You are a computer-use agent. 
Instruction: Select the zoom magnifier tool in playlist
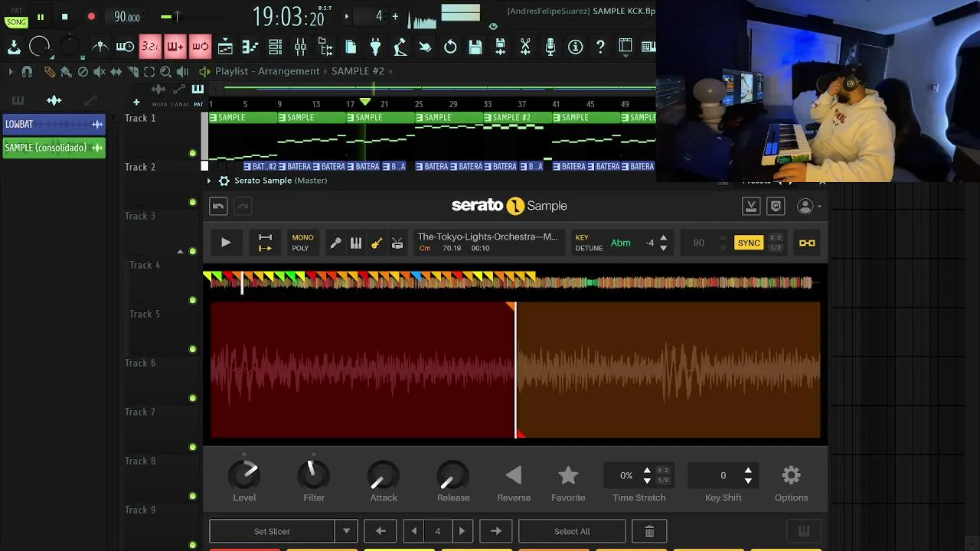tap(165, 71)
